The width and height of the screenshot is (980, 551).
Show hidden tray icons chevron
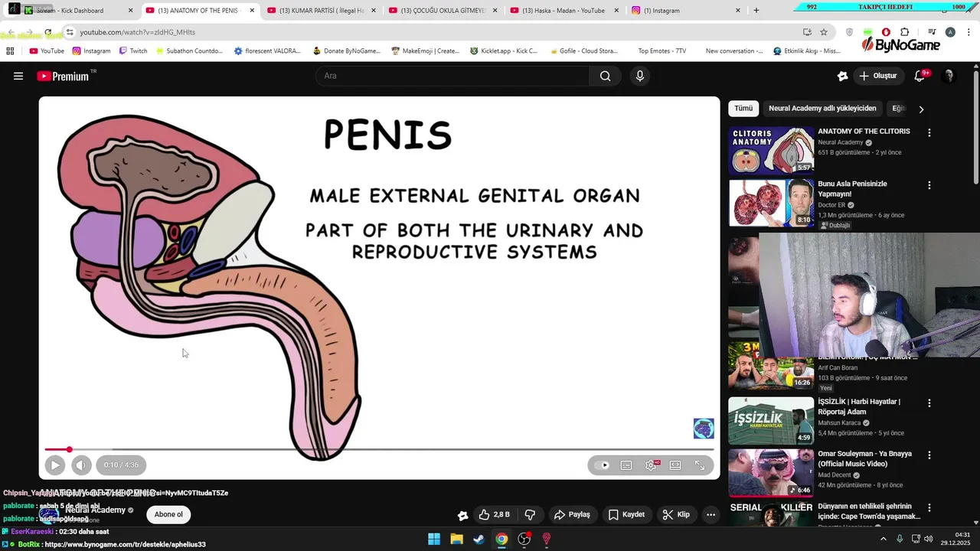point(884,539)
